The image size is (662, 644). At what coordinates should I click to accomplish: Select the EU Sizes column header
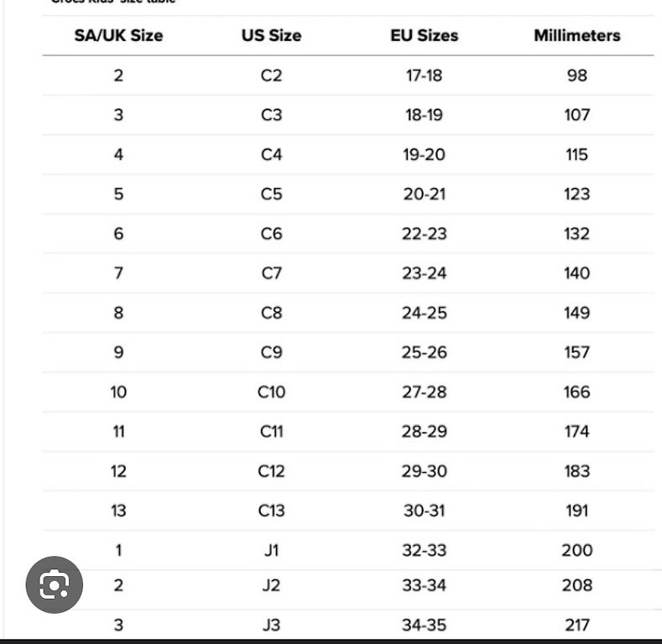[425, 35]
